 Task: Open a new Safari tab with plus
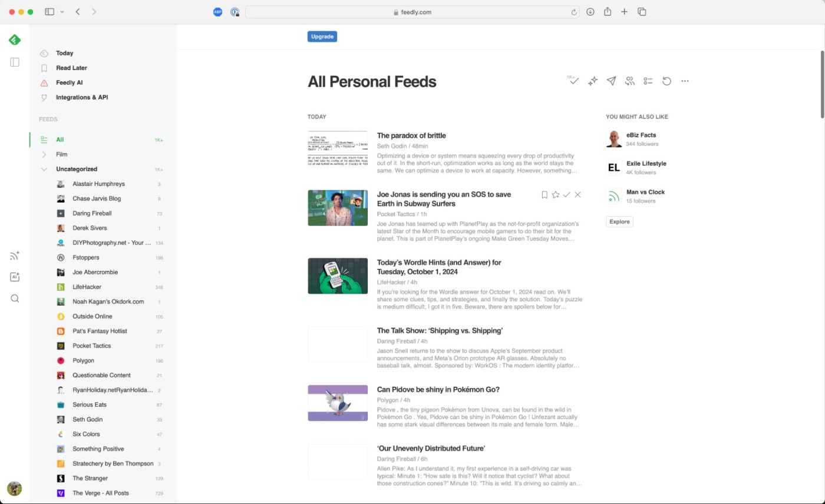coord(625,12)
